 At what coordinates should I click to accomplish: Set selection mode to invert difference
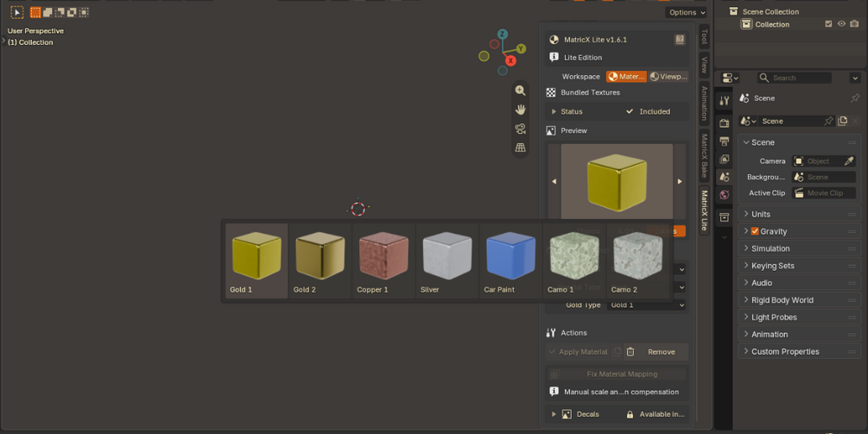point(72,12)
